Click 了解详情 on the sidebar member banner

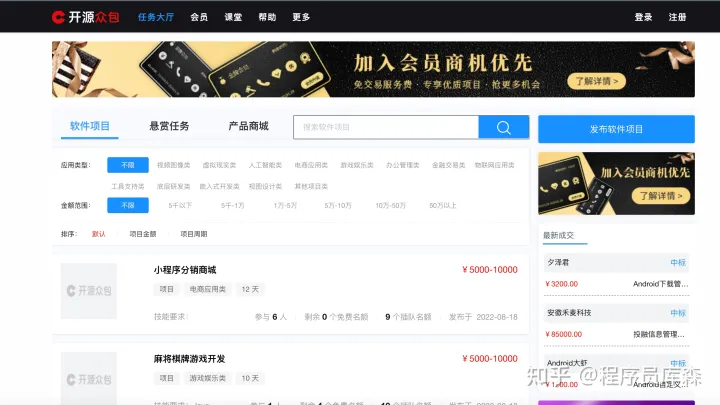pos(661,196)
